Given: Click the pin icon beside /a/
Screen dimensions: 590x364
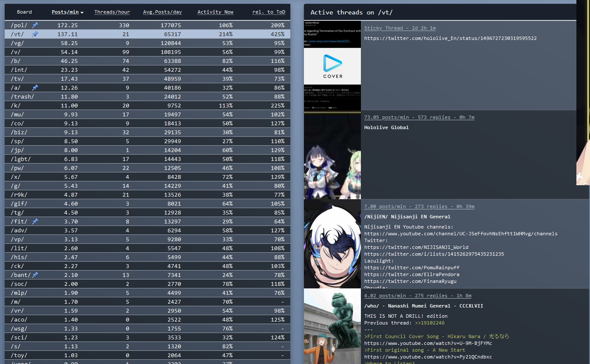Looking at the screenshot, I should click(x=35, y=88).
